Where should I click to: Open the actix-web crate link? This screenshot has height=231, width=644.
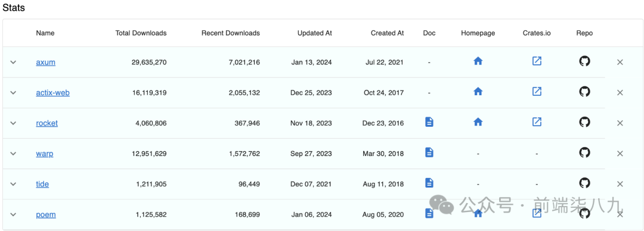click(53, 93)
